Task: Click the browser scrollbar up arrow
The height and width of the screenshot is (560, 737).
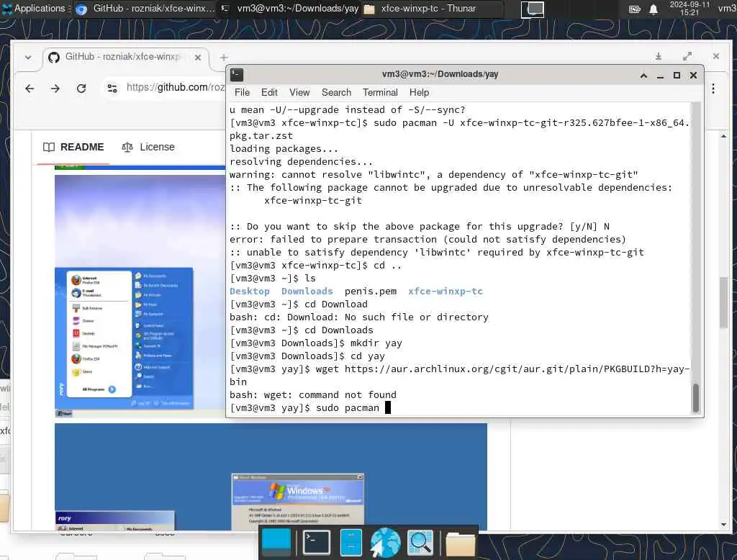Action: [723, 136]
